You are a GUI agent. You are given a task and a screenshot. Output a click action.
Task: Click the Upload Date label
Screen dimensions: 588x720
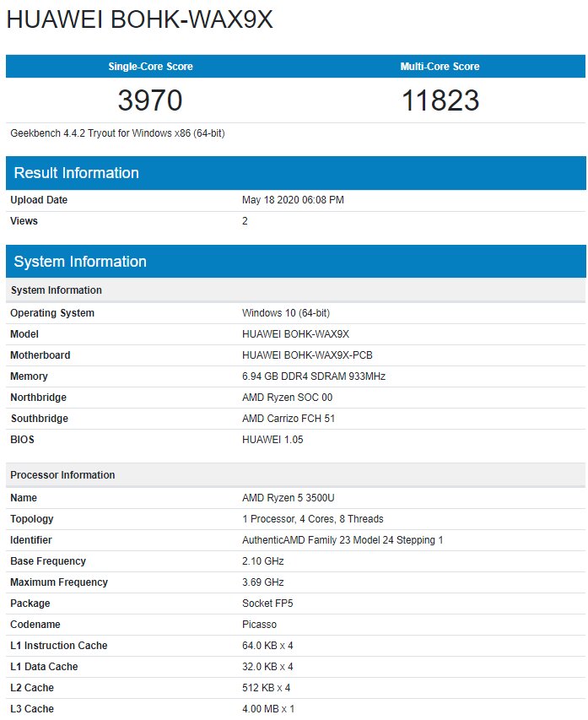[39, 200]
